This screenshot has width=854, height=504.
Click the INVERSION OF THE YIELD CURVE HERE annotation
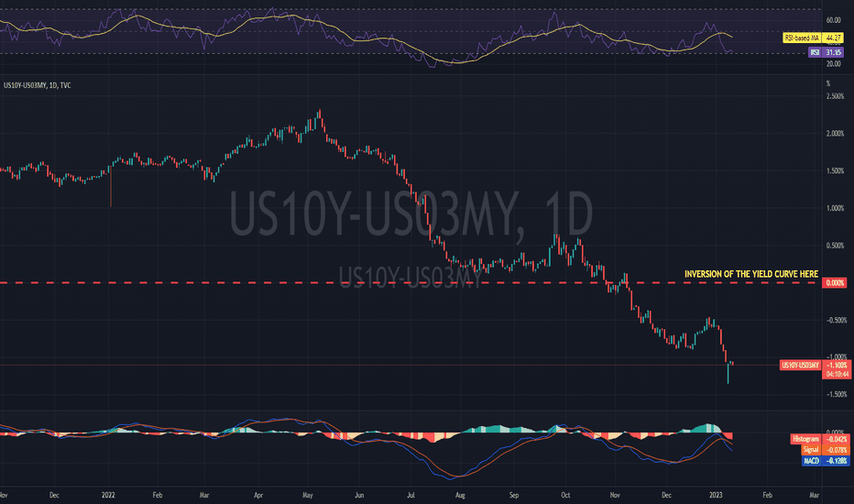click(751, 274)
